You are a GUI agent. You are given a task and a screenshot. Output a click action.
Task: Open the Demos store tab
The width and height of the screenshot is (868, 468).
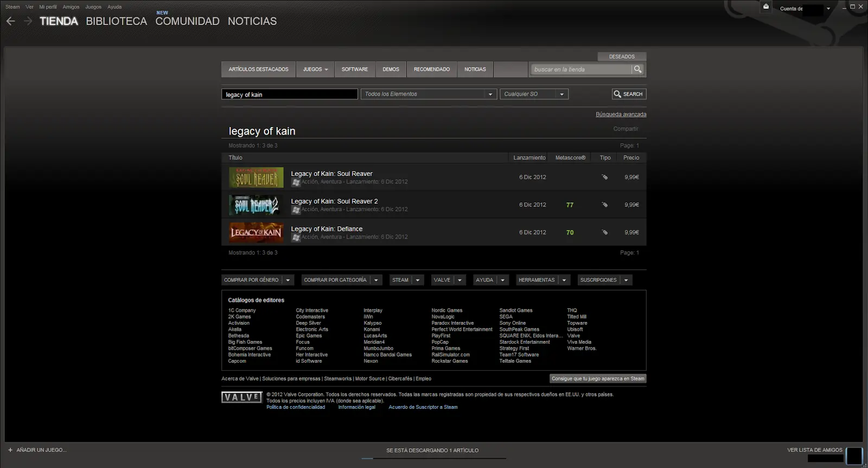tap(391, 69)
